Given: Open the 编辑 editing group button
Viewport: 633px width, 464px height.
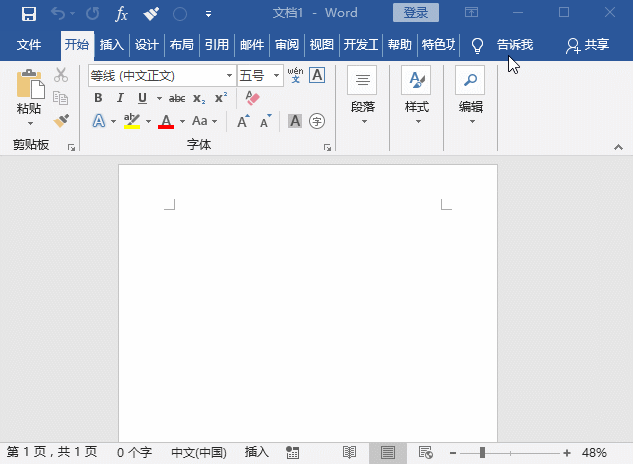Looking at the screenshot, I should (471, 96).
